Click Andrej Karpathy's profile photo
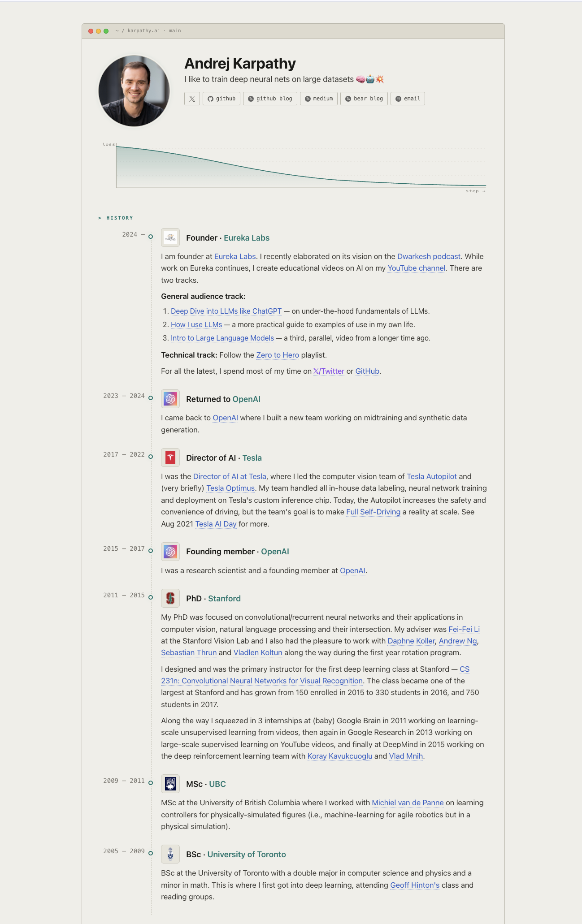This screenshot has height=924, width=582. 134,91
